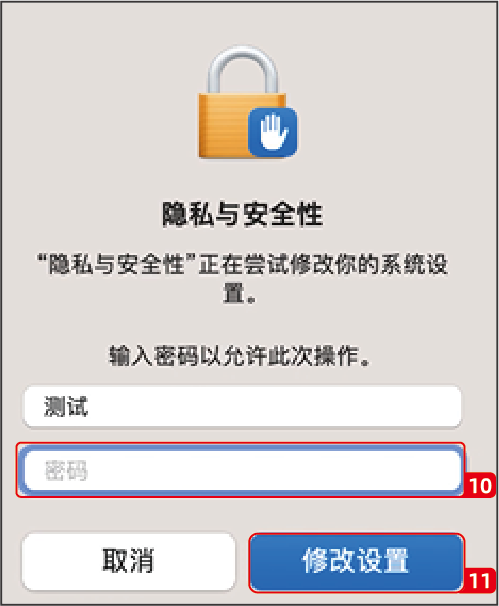The image size is (499, 606).
Task: Click the 测试 account name text
Action: [66, 406]
